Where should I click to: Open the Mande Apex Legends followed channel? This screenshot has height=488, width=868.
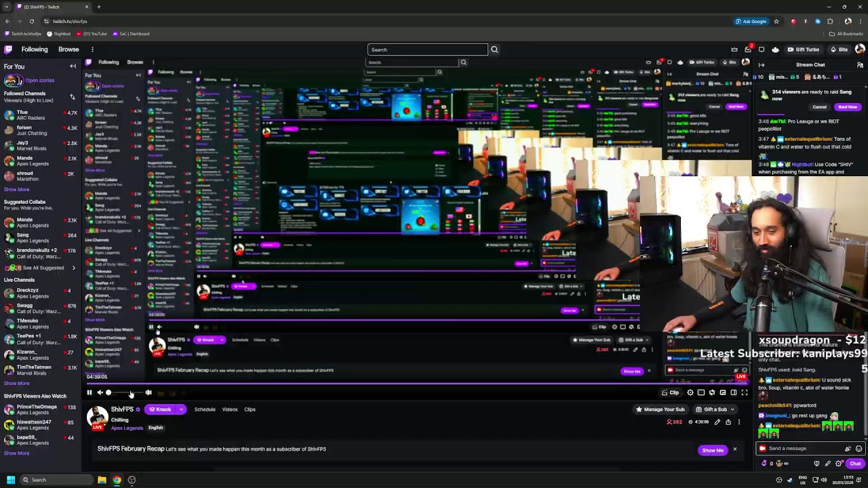[40, 161]
